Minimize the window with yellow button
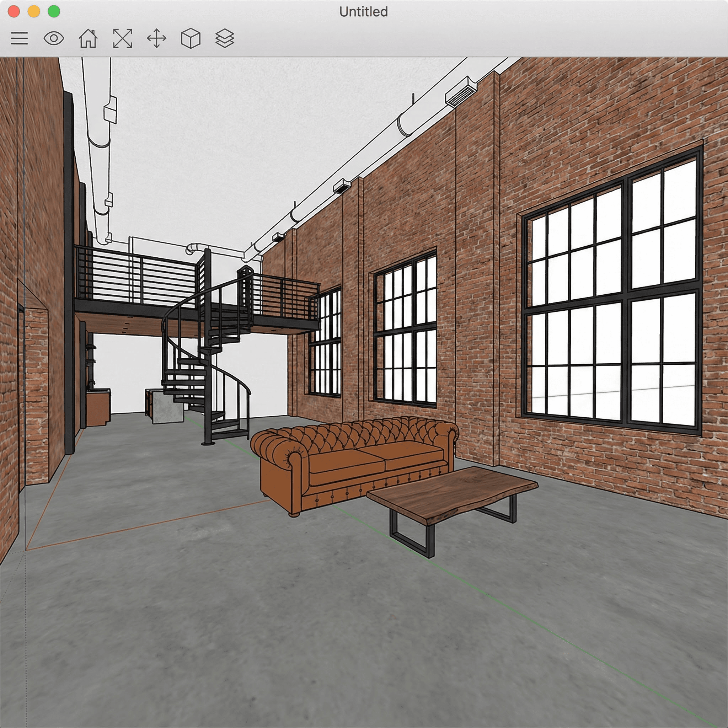 34,12
